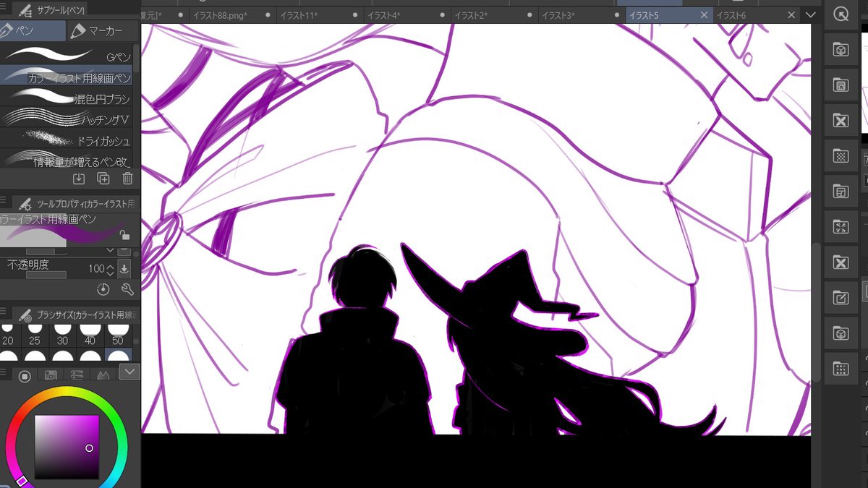
Task: Switch to the color wheel tab
Action: [x=25, y=374]
